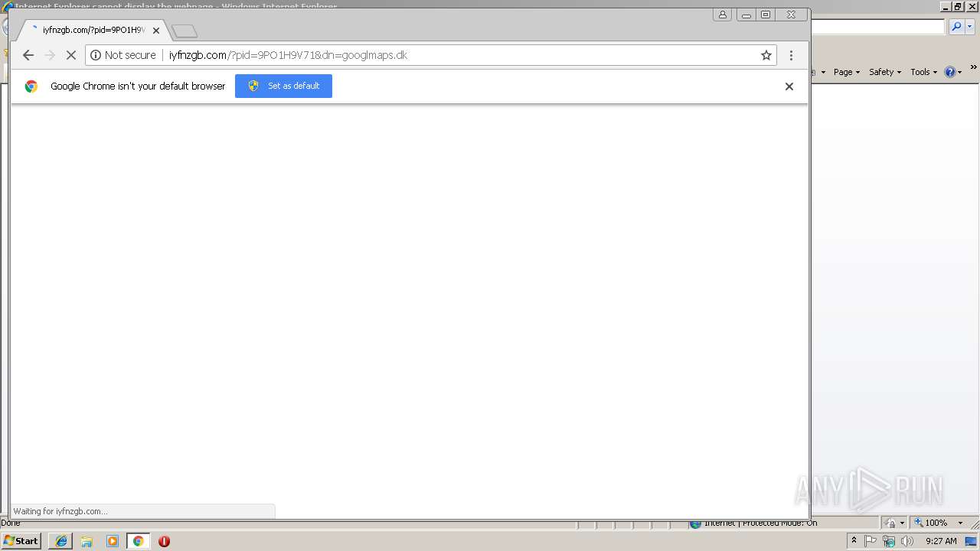The width and height of the screenshot is (980, 551).
Task: Click the Internet Explorer search magnifier button
Action: pos(955,27)
